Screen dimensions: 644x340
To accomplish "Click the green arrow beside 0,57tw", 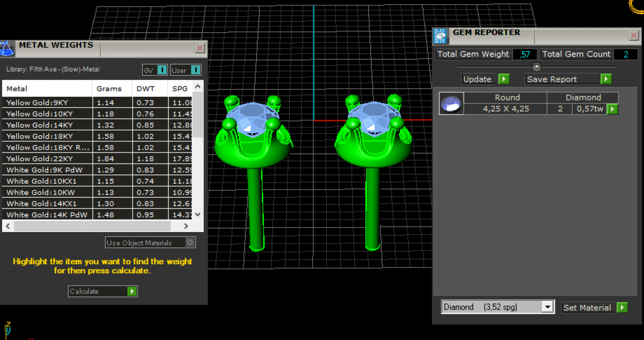I will click(612, 109).
